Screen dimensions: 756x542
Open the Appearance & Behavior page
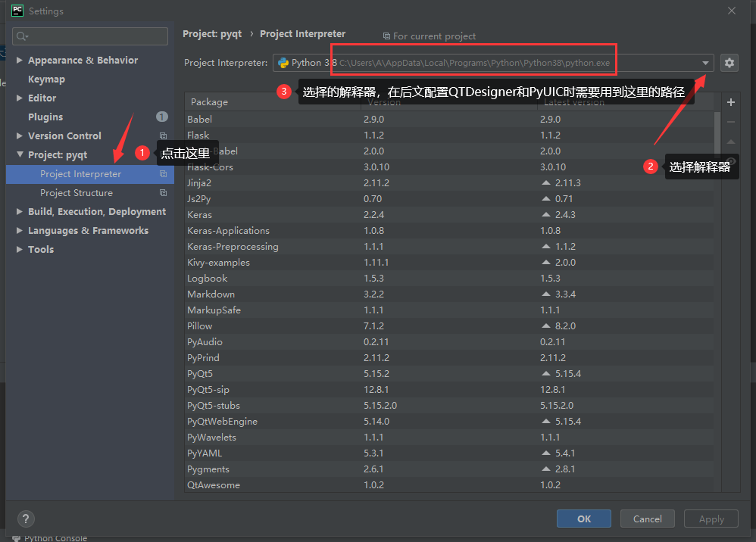83,61
